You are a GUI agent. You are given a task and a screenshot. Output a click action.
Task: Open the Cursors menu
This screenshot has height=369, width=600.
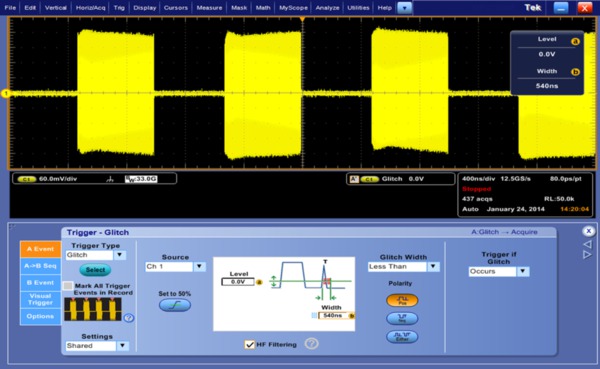click(x=176, y=8)
